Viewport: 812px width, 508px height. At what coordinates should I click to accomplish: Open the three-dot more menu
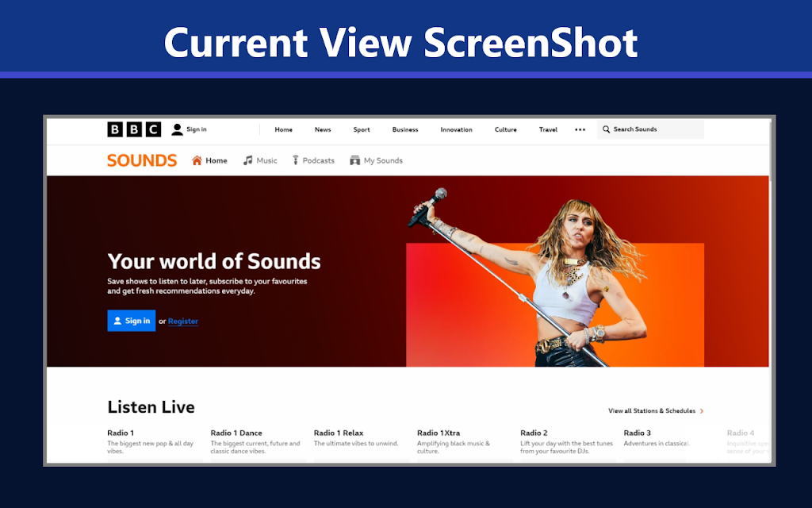pos(580,129)
